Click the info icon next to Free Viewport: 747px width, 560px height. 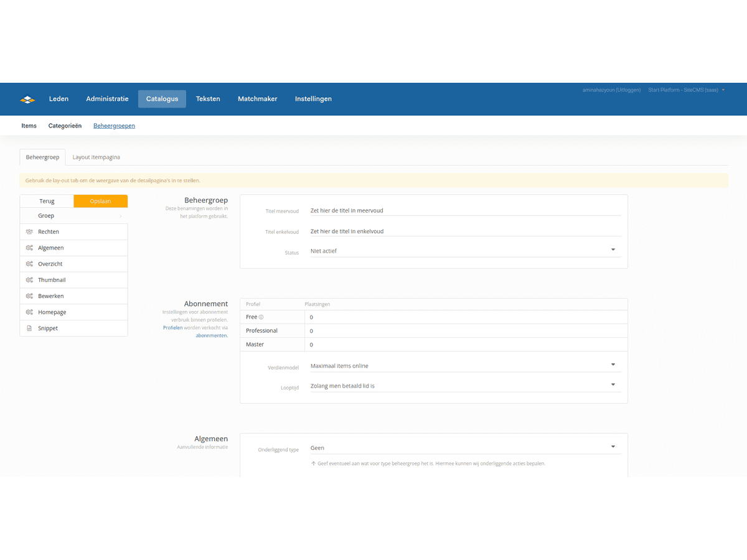point(261,317)
